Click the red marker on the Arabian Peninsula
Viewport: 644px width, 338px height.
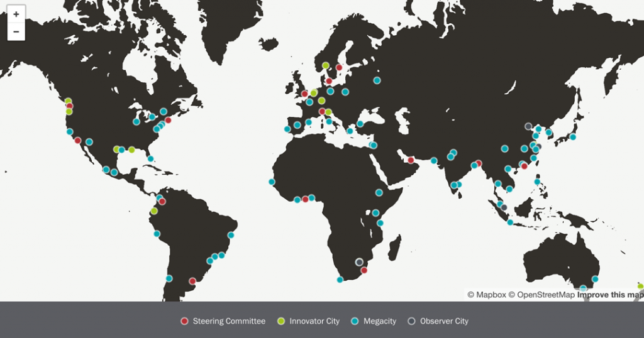click(x=411, y=160)
